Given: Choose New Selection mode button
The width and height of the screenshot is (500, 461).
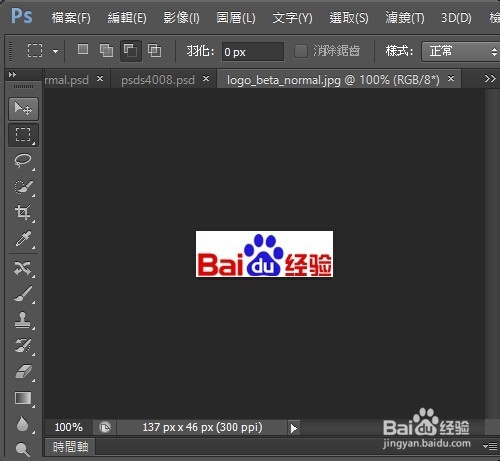Looking at the screenshot, I should click(x=83, y=50).
